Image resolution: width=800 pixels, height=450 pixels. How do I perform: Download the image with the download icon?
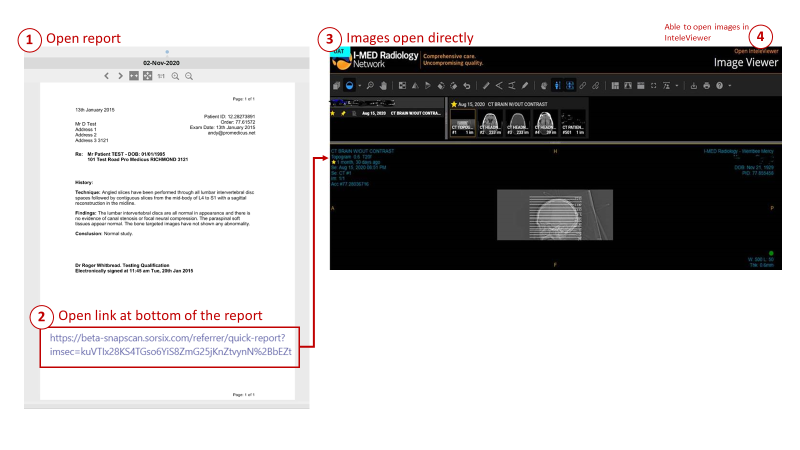pyautogui.click(x=693, y=86)
